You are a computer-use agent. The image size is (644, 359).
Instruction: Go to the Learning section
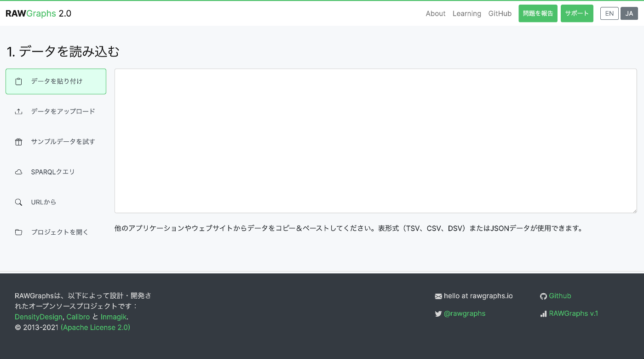pyautogui.click(x=466, y=13)
